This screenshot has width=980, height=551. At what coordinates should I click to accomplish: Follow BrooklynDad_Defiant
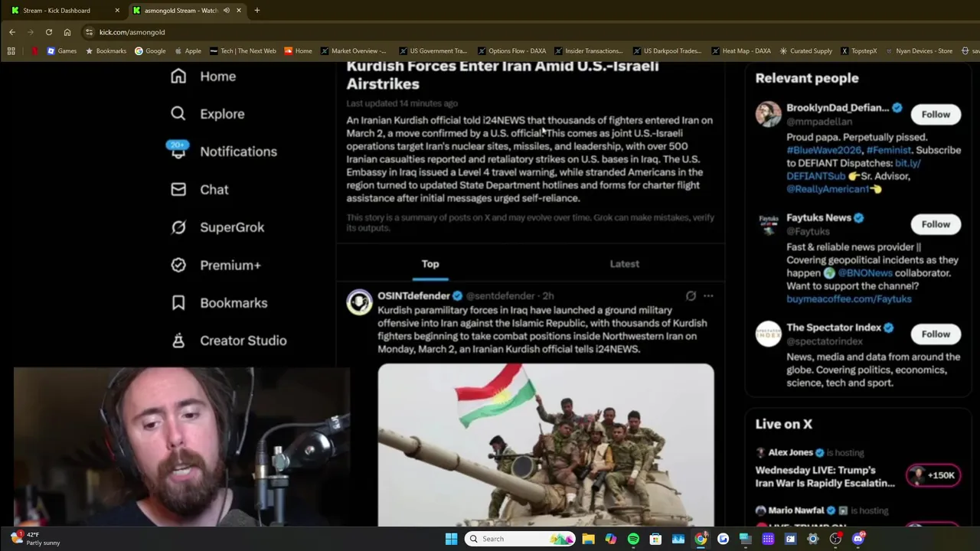click(x=936, y=114)
